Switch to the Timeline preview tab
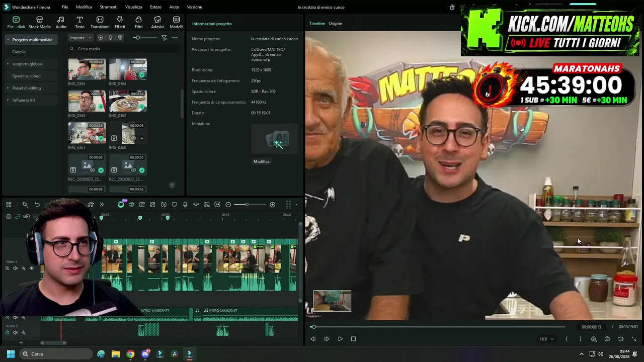The width and height of the screenshot is (644, 362). [317, 24]
